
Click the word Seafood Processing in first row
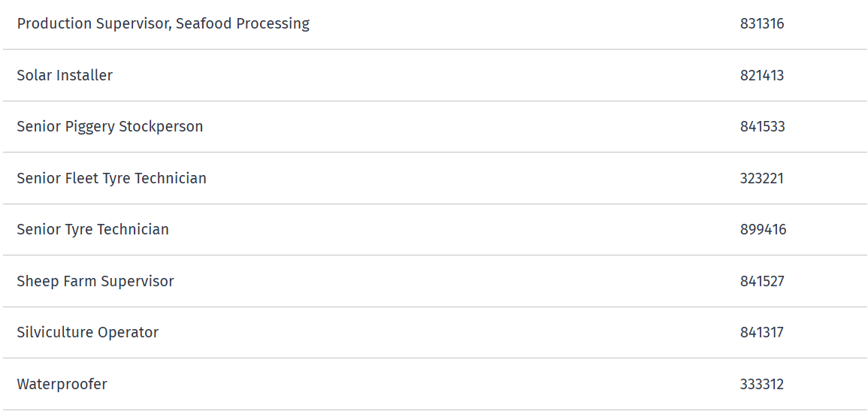[243, 24]
